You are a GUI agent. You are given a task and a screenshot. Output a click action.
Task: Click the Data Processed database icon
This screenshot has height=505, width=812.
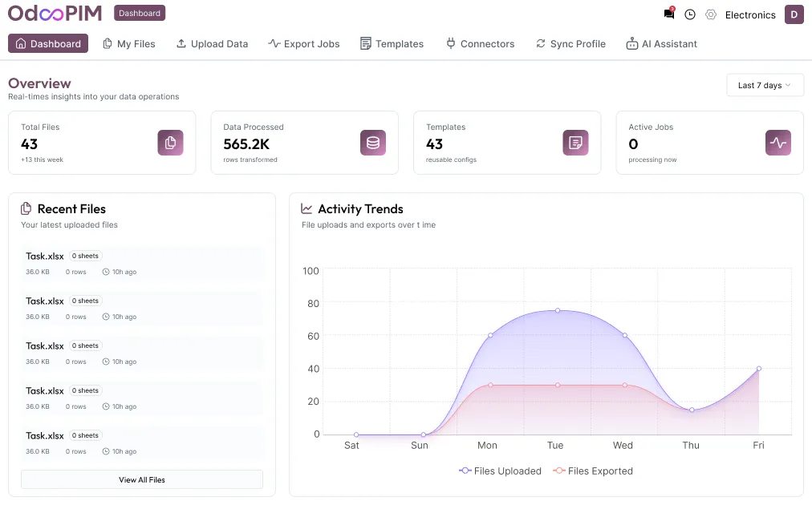coord(372,143)
